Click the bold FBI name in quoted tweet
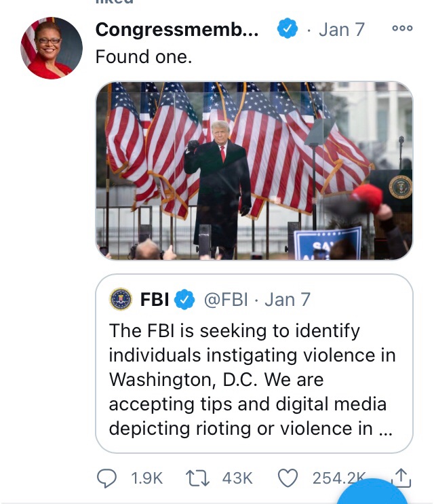 [x=155, y=299]
